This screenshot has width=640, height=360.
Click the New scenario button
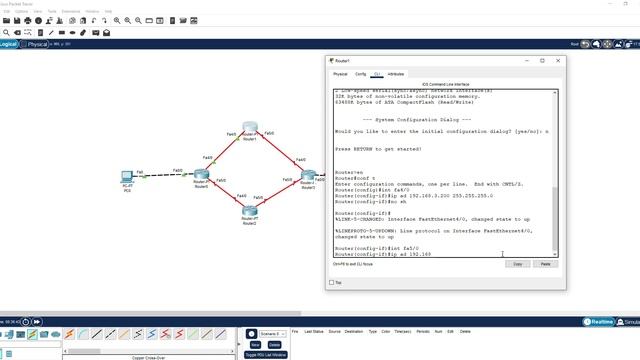tap(255, 345)
